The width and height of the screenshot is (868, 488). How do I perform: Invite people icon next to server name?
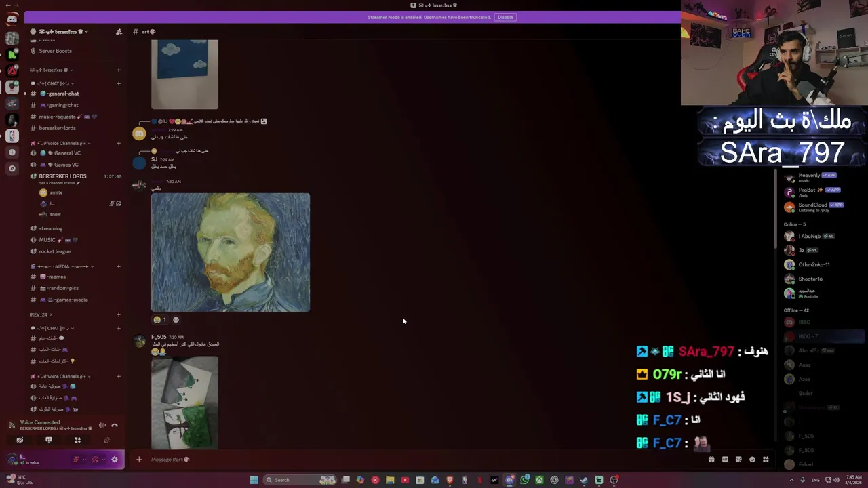coord(119,32)
